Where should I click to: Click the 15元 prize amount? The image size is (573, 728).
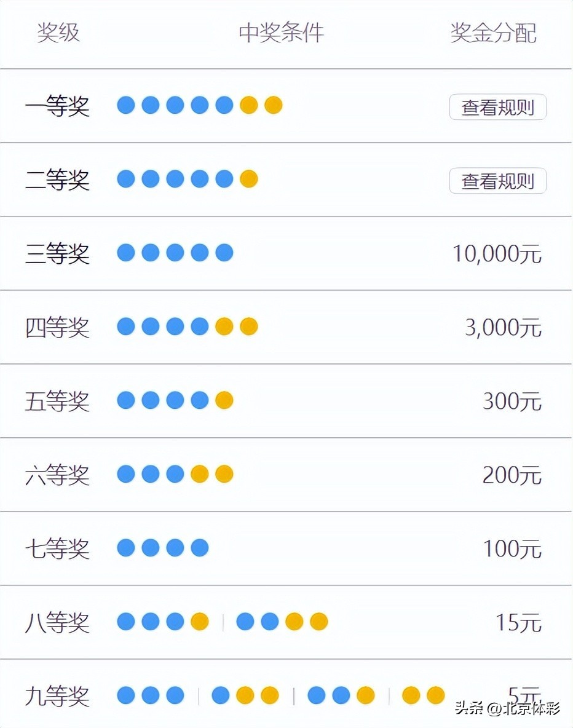518,623
